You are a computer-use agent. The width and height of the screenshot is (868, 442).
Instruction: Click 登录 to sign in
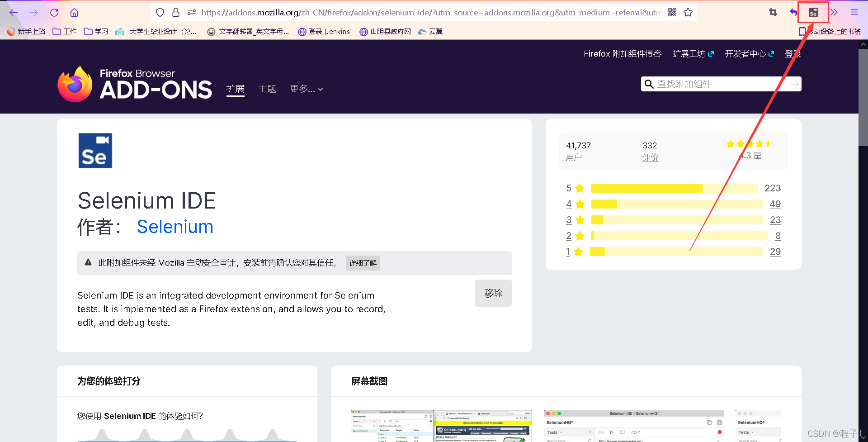click(x=793, y=54)
